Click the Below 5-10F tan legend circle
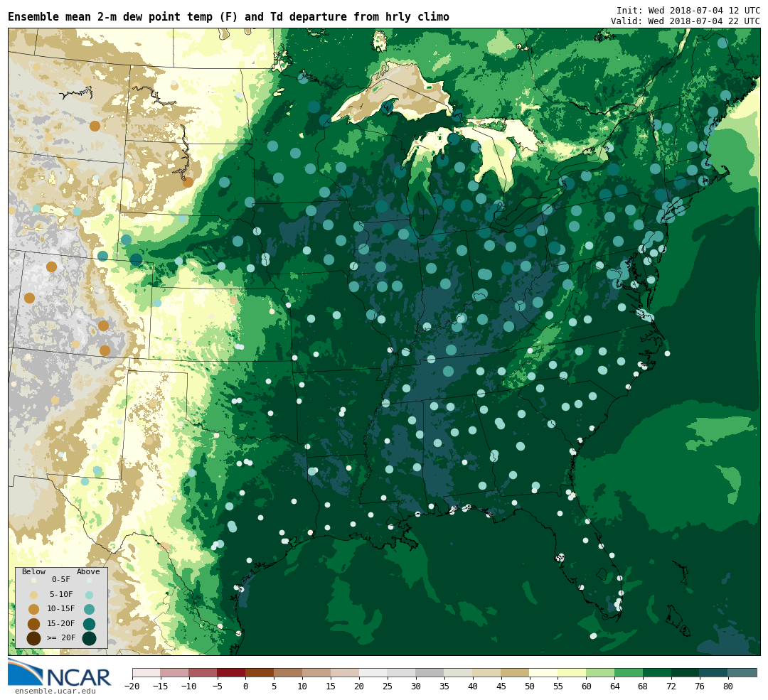 [34, 595]
